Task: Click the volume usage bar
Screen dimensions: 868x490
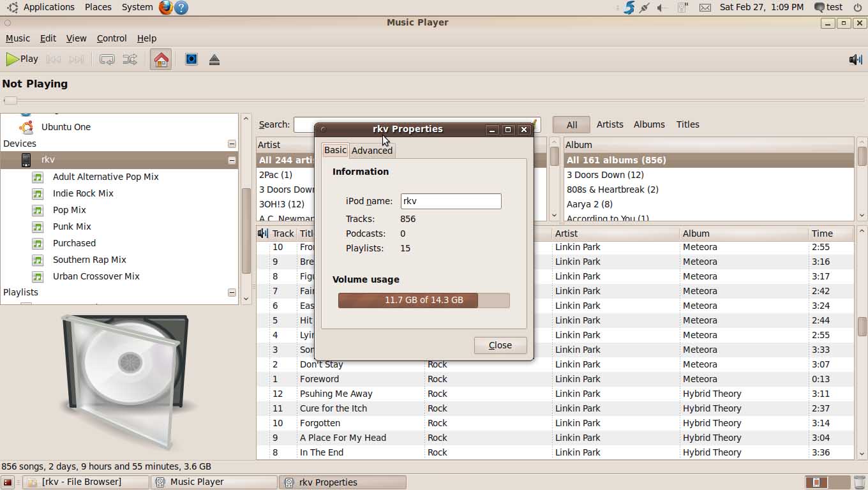Action: click(424, 300)
